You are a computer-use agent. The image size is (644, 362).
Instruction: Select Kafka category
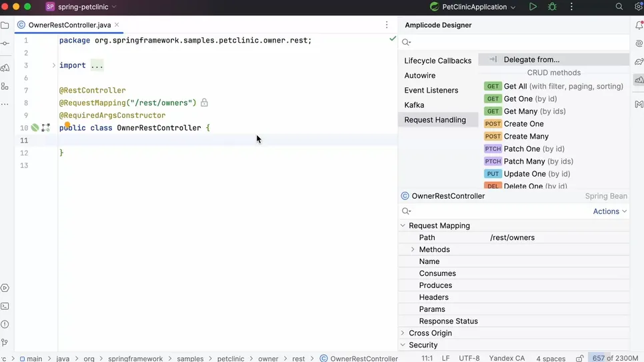pos(438,105)
